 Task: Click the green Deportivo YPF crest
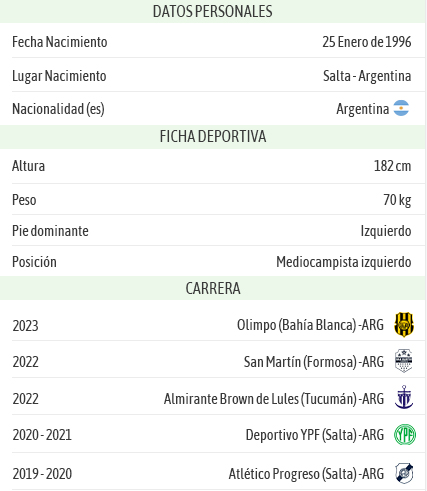tap(405, 434)
